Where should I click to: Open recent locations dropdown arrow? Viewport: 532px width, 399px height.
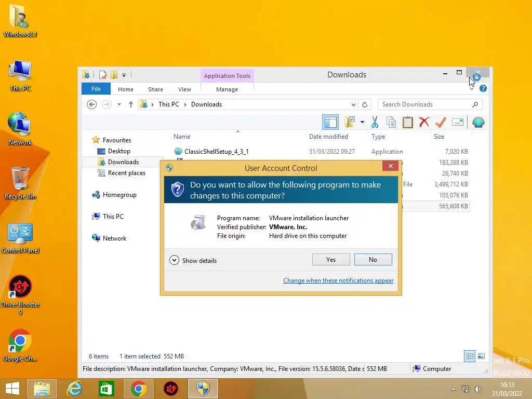119,104
